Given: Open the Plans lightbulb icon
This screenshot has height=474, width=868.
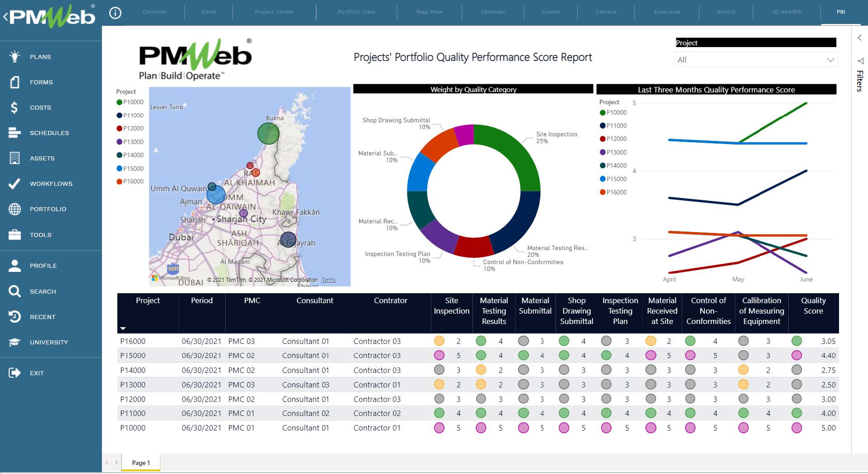Looking at the screenshot, I should (x=14, y=57).
